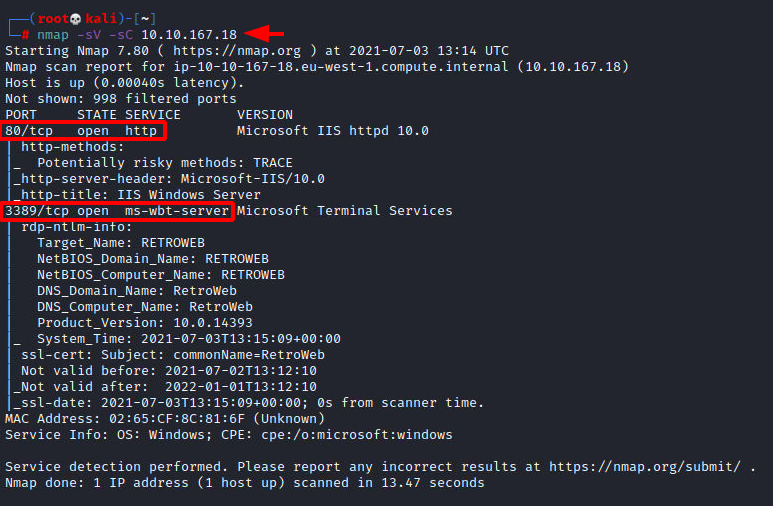Click the root username in the prompt

pyautogui.click(x=53, y=19)
